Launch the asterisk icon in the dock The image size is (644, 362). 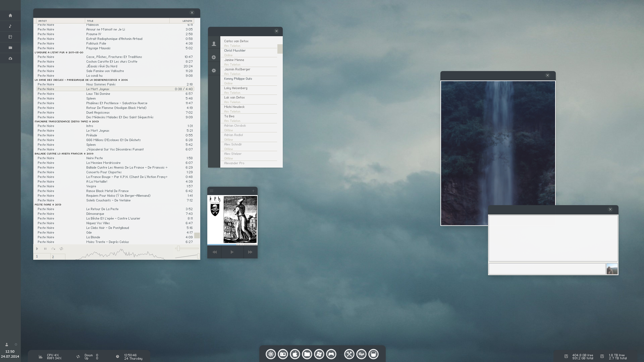point(271,354)
